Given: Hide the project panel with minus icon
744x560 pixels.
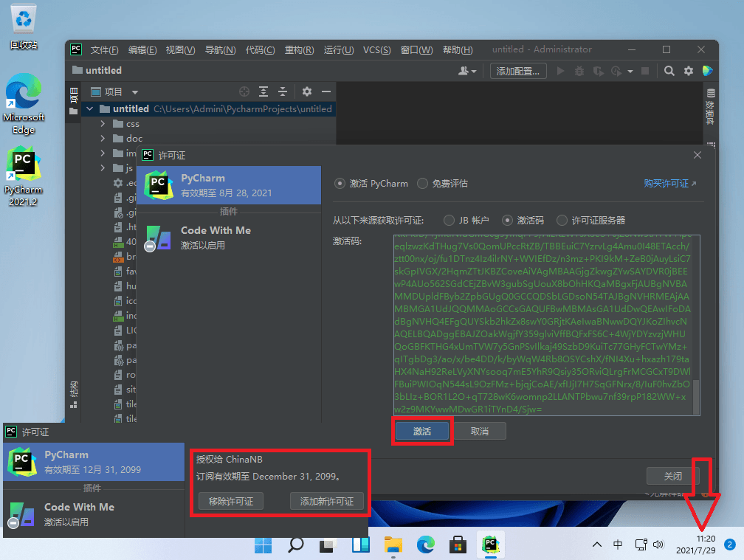Looking at the screenshot, I should [326, 91].
